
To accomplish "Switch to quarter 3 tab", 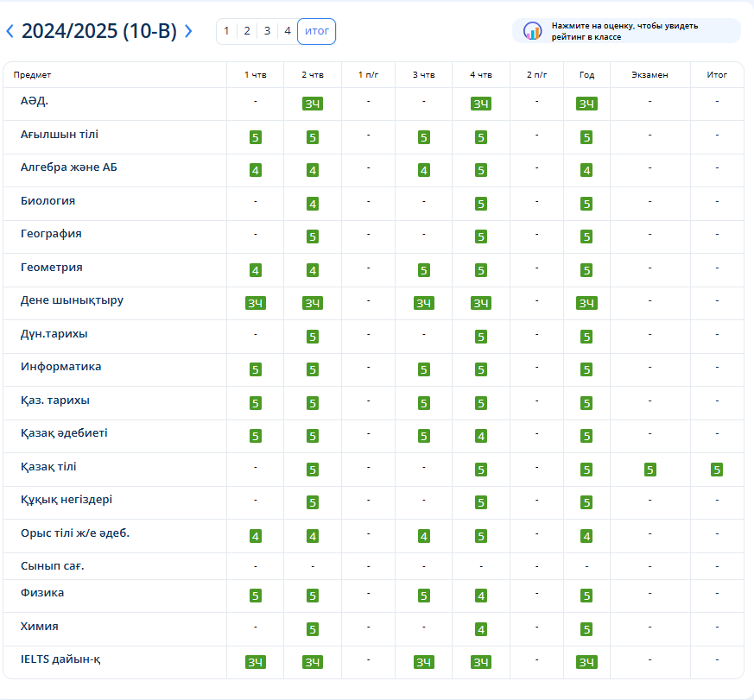I will coord(267,31).
